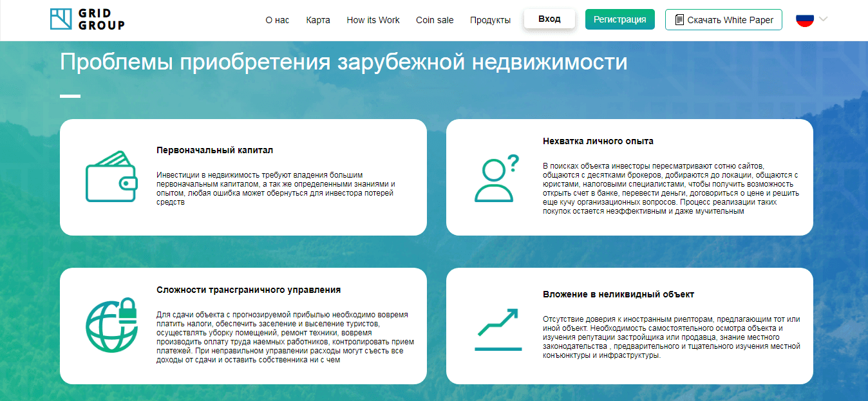The image size is (868, 401).
Task: Click the rising arrow chart icon
Action: click(498, 329)
